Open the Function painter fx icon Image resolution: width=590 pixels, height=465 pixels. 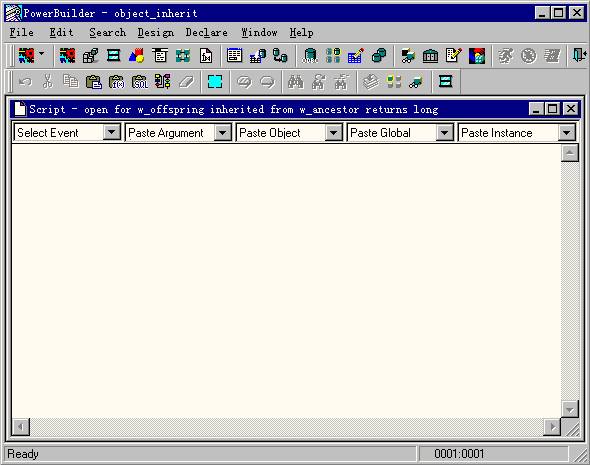click(x=206, y=56)
